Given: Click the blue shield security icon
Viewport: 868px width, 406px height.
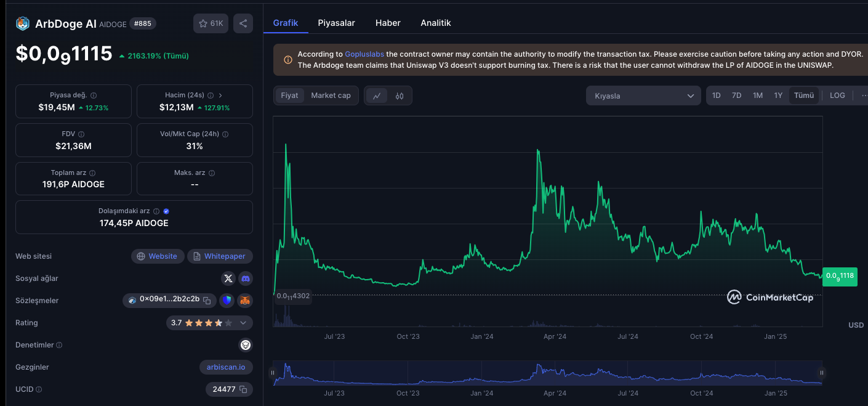Looking at the screenshot, I should pyautogui.click(x=227, y=301).
